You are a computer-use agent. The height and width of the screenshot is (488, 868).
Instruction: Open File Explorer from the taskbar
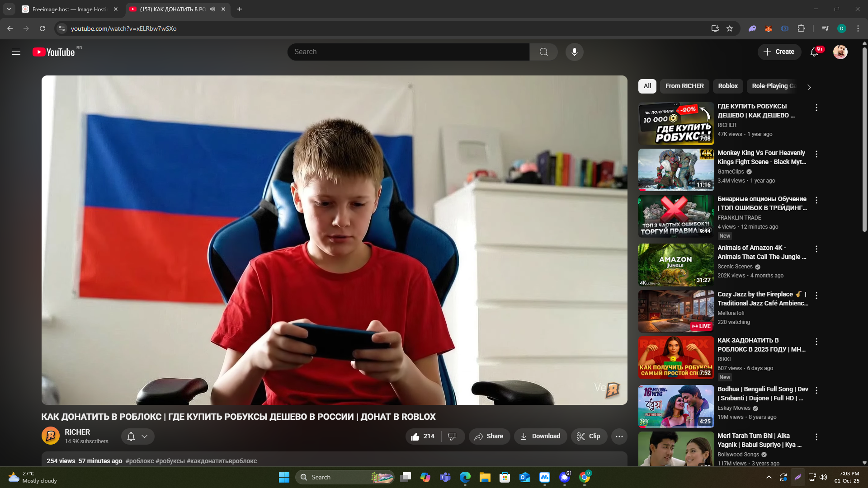pyautogui.click(x=485, y=477)
